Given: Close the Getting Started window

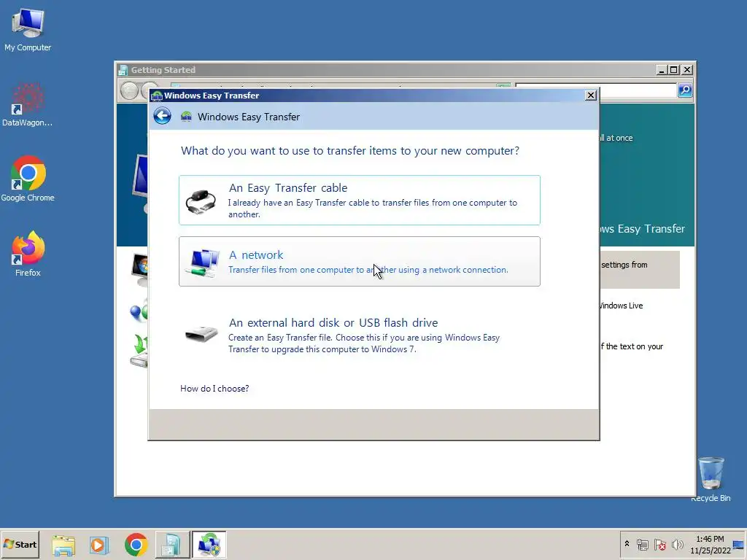Looking at the screenshot, I should 687,70.
